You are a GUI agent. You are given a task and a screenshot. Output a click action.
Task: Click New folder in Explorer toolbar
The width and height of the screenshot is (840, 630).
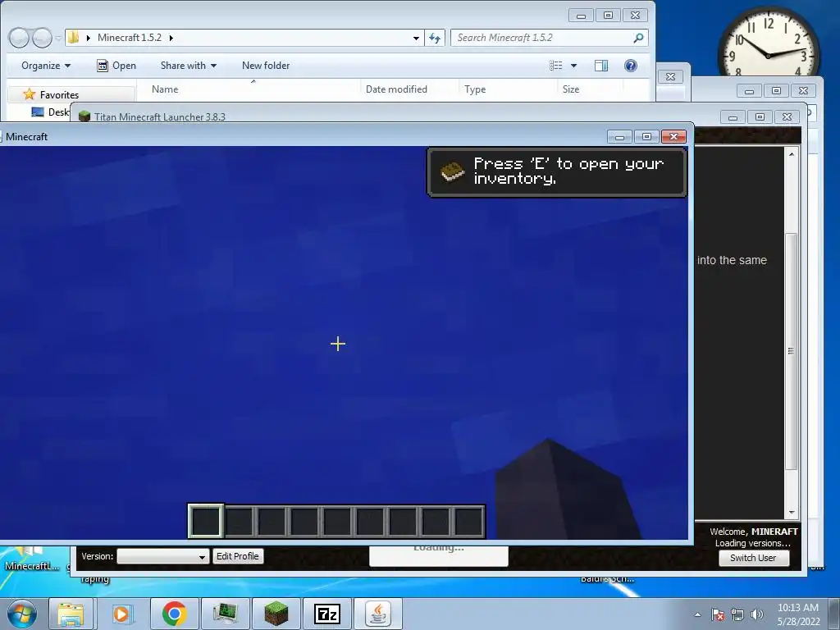266,66
